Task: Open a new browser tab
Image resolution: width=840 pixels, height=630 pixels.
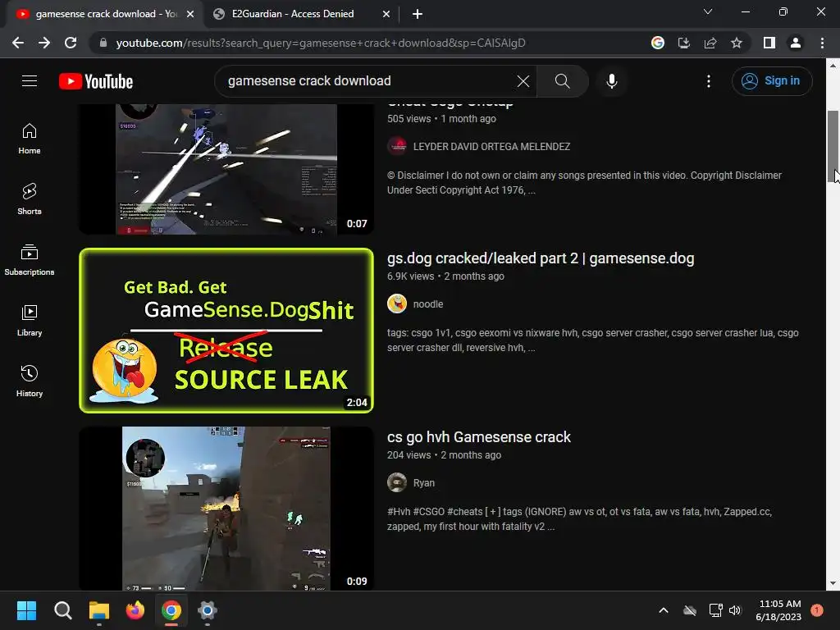Action: (418, 14)
